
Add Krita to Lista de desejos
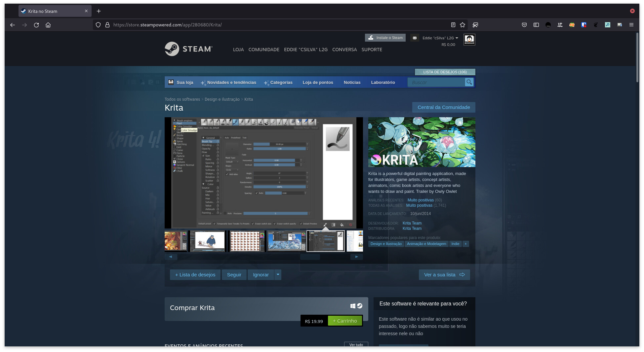[195, 275]
